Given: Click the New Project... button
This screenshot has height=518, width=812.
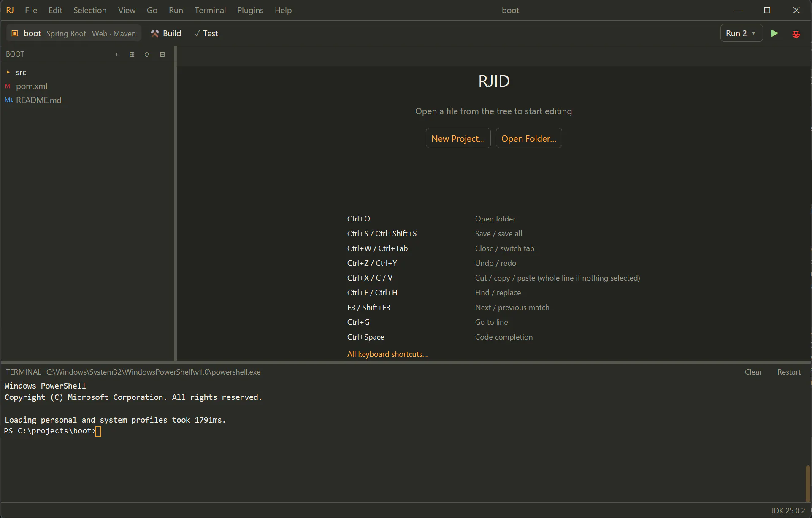Looking at the screenshot, I should point(458,138).
